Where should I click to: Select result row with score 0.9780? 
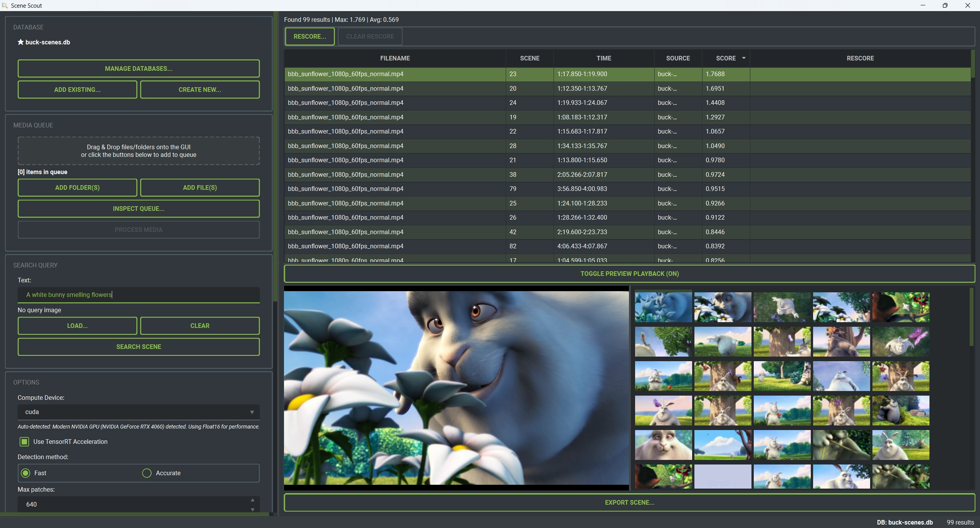[628, 160]
